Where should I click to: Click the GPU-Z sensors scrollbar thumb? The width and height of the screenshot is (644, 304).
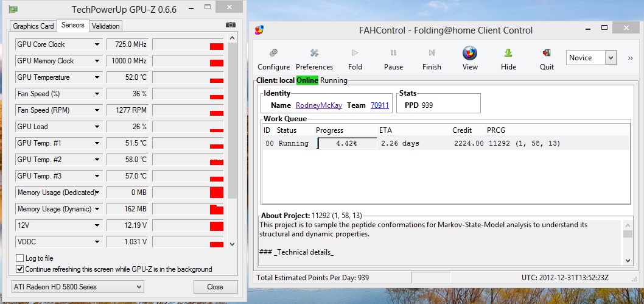pyautogui.click(x=232, y=121)
